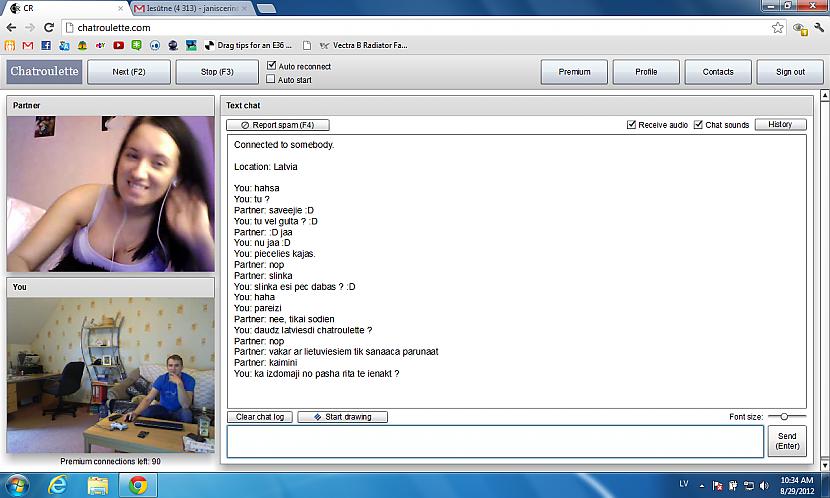Screen dimensions: 830x498
Task: Open the eye extension icon in toolbar
Action: 799,29
